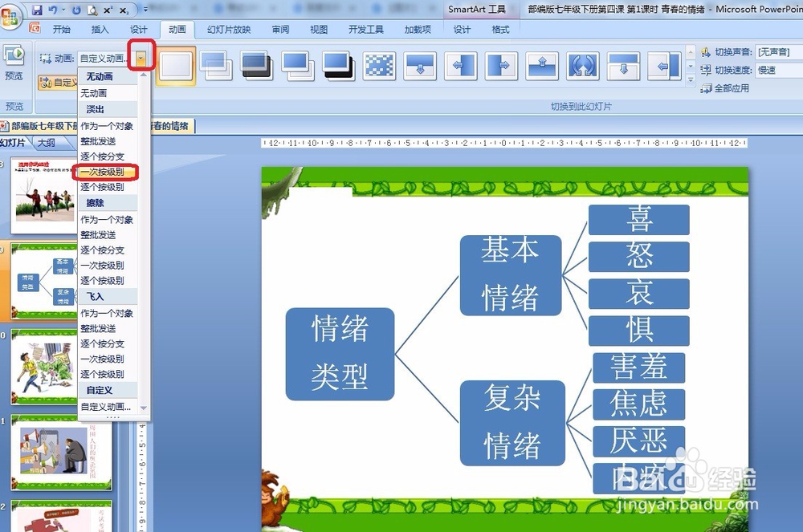
Task: Apply the Wipe Up transition
Action: pyautogui.click(x=542, y=66)
